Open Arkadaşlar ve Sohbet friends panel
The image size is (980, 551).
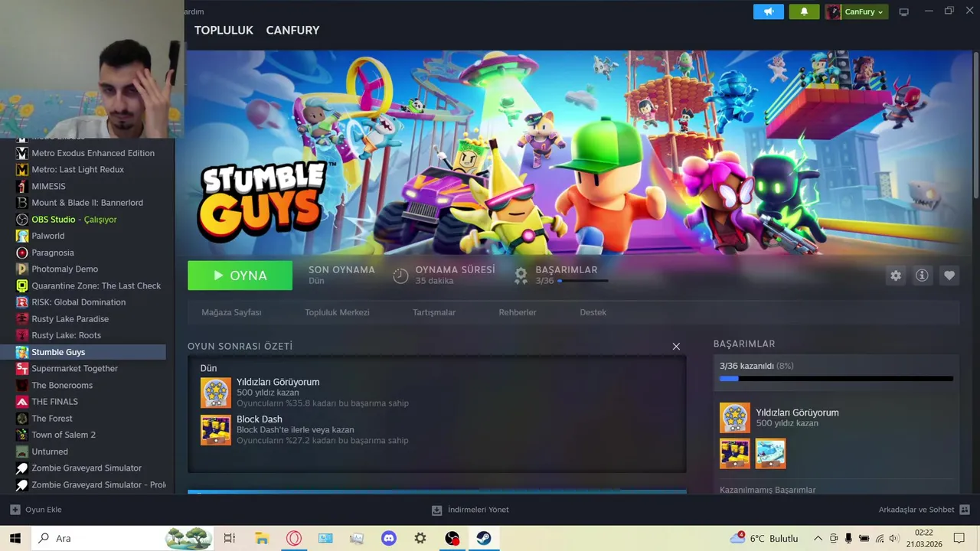(x=924, y=510)
